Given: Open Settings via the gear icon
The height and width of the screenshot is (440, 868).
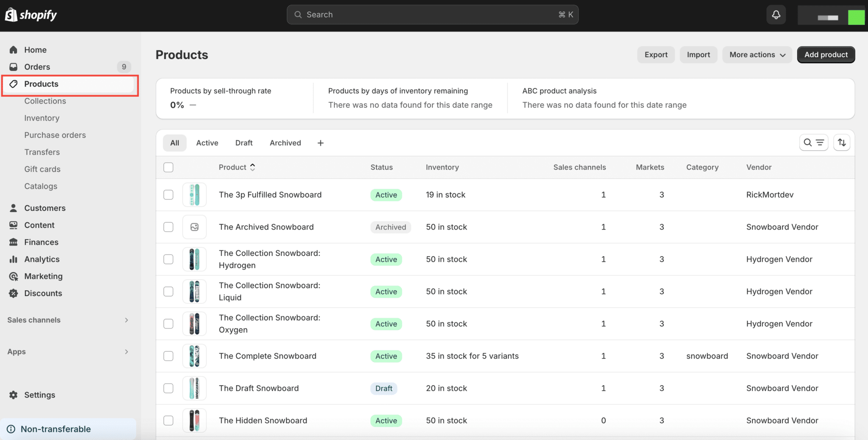Looking at the screenshot, I should pyautogui.click(x=14, y=395).
